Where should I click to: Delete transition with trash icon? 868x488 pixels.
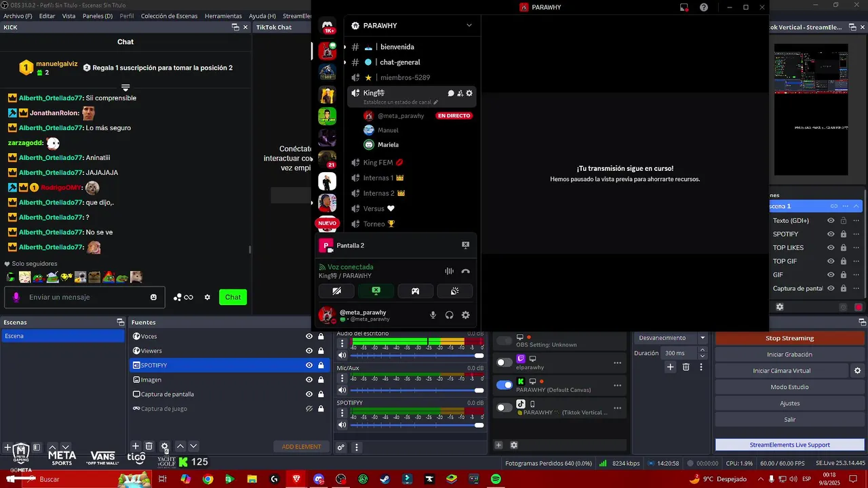[x=686, y=367]
